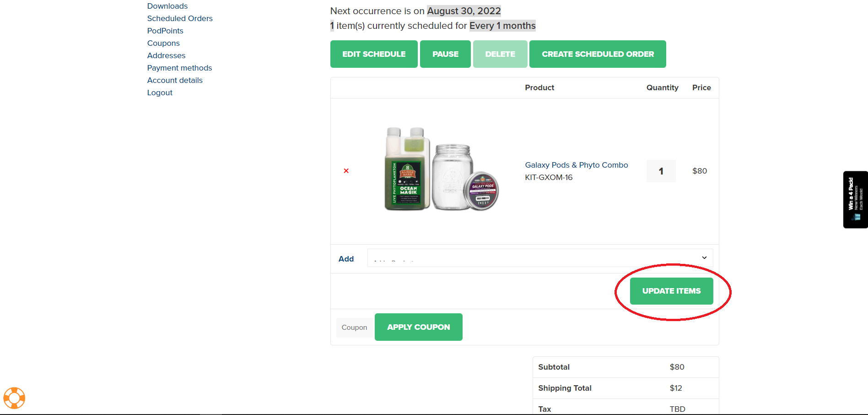The image size is (868, 415).
Task: Click Create Scheduled Order button
Action: coord(598,54)
